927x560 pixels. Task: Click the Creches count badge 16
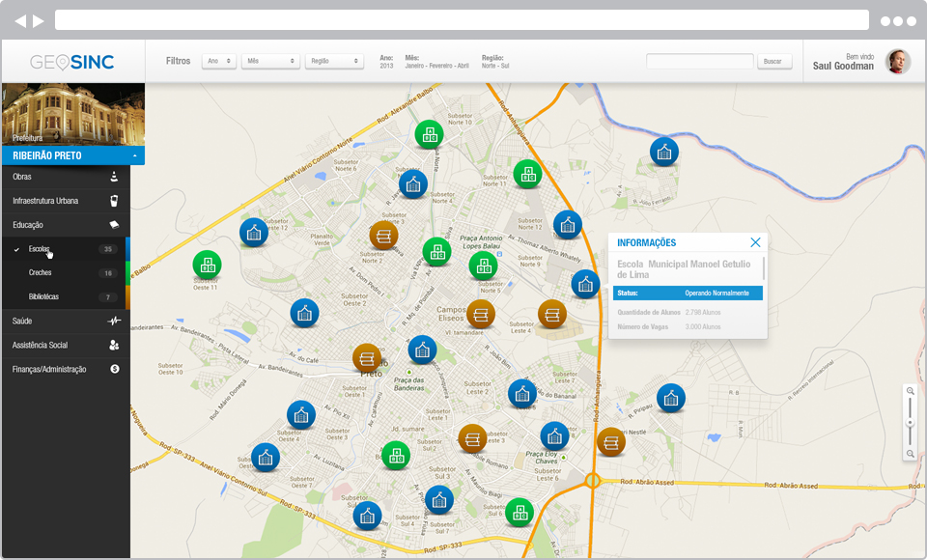coord(107,273)
